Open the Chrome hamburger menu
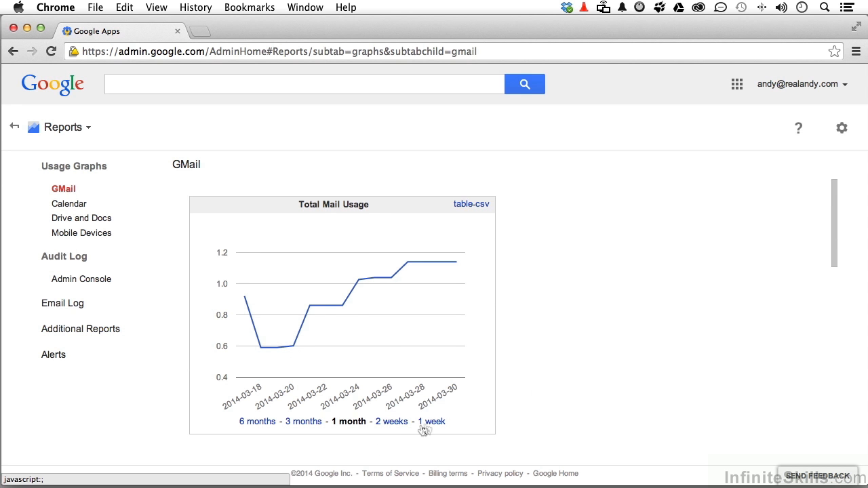This screenshot has height=488, width=868. (x=856, y=52)
